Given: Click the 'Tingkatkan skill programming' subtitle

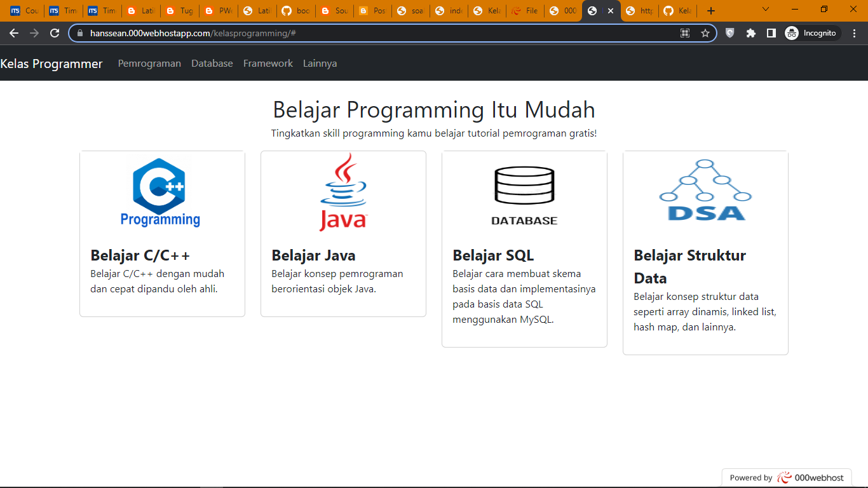Looking at the screenshot, I should (434, 133).
